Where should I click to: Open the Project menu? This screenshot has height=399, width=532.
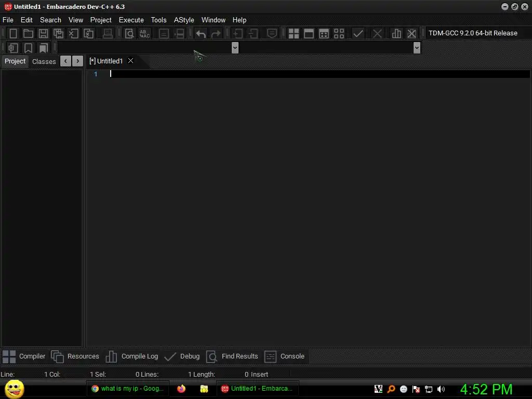(x=101, y=20)
